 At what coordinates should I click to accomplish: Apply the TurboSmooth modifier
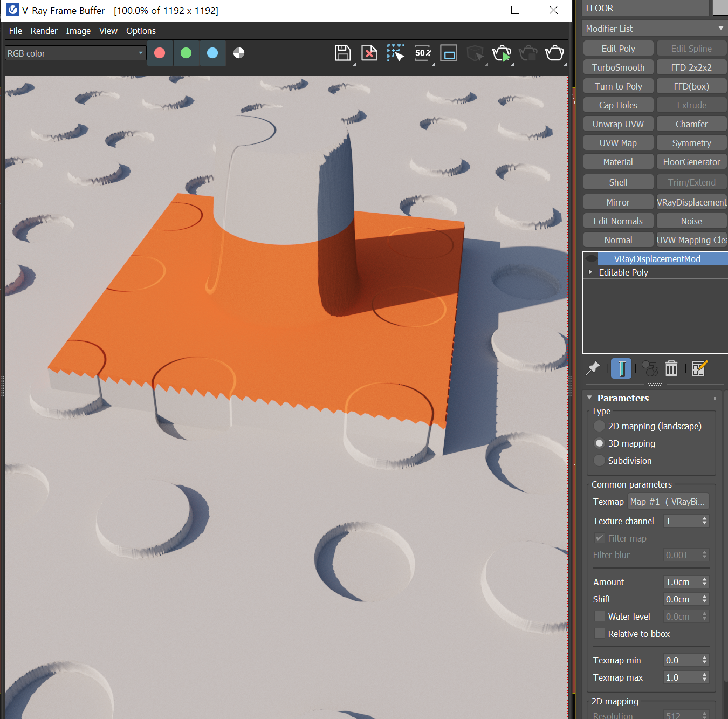(x=619, y=67)
